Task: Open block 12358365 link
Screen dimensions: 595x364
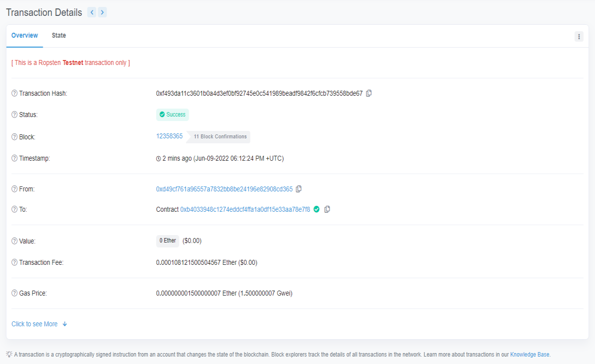Action: pos(169,136)
